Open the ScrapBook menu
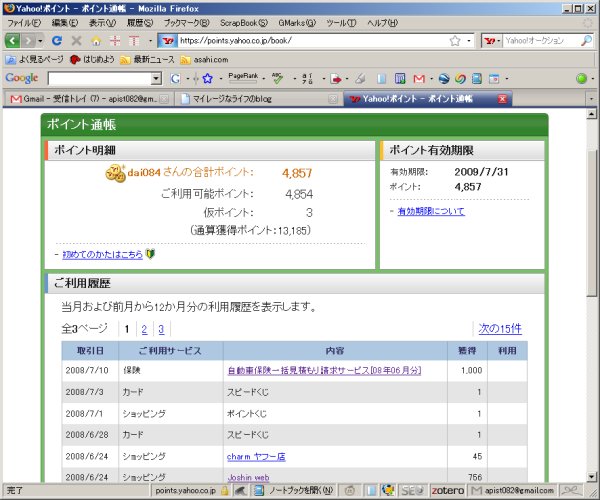This screenshot has height=500, width=600. coord(244,23)
